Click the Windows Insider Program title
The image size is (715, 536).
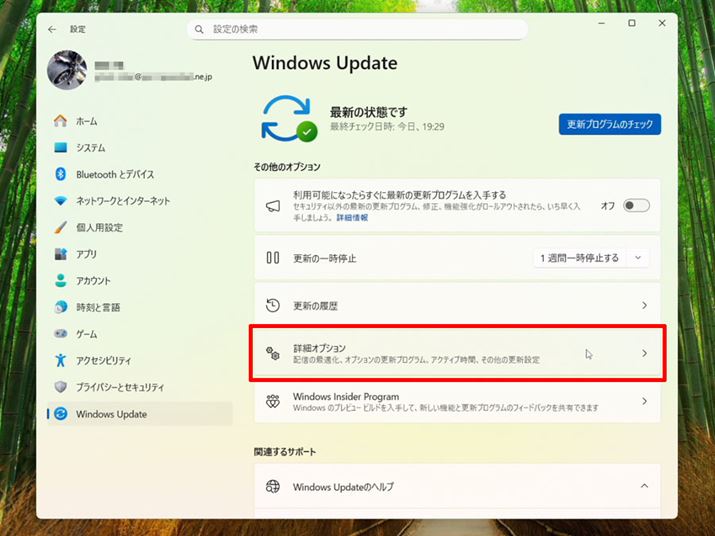click(x=346, y=396)
